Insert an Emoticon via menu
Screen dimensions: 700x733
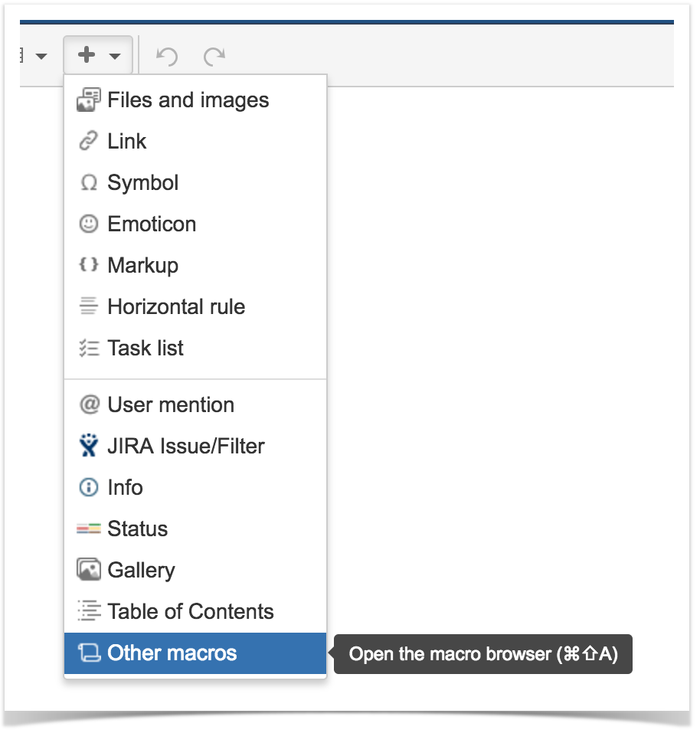pyautogui.click(x=195, y=224)
